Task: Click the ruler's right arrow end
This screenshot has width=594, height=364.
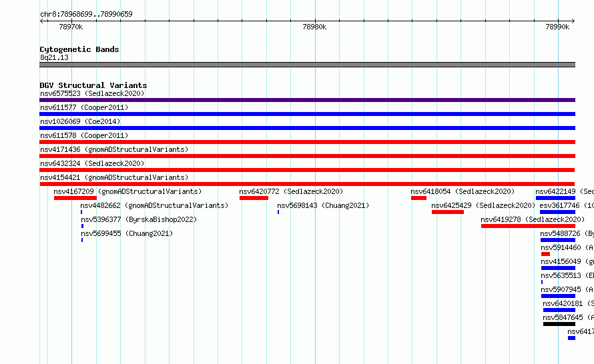Action: [x=573, y=21]
